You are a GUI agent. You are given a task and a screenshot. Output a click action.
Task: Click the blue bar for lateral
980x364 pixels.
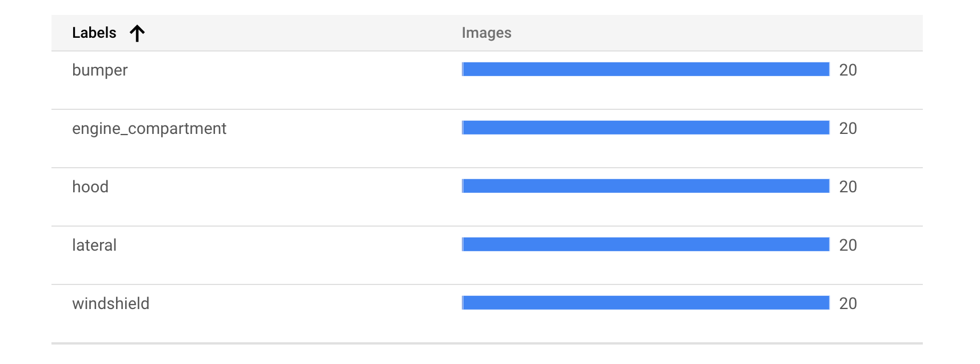[x=646, y=245]
